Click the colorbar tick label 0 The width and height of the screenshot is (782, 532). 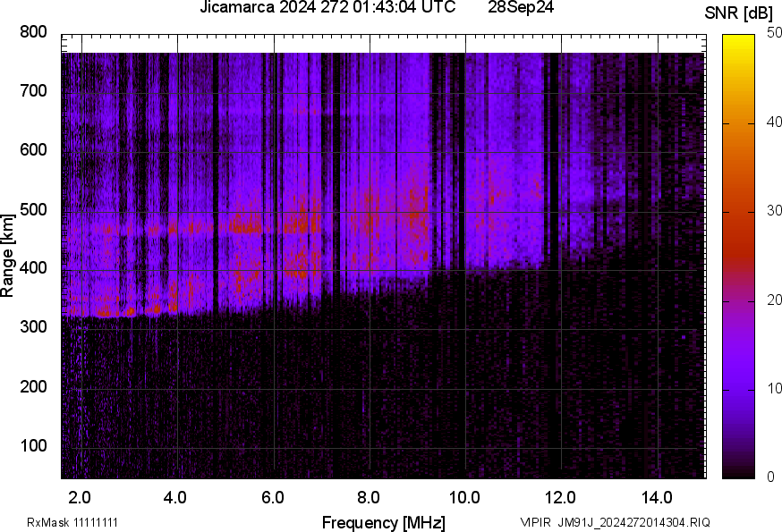771,477
